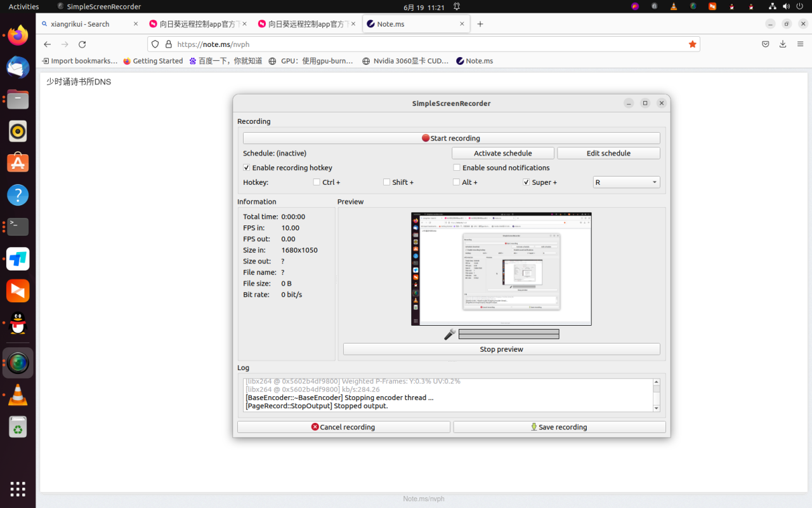Open the Getting Started bookmark
Viewport: 812px width, 508px height.
153,61
